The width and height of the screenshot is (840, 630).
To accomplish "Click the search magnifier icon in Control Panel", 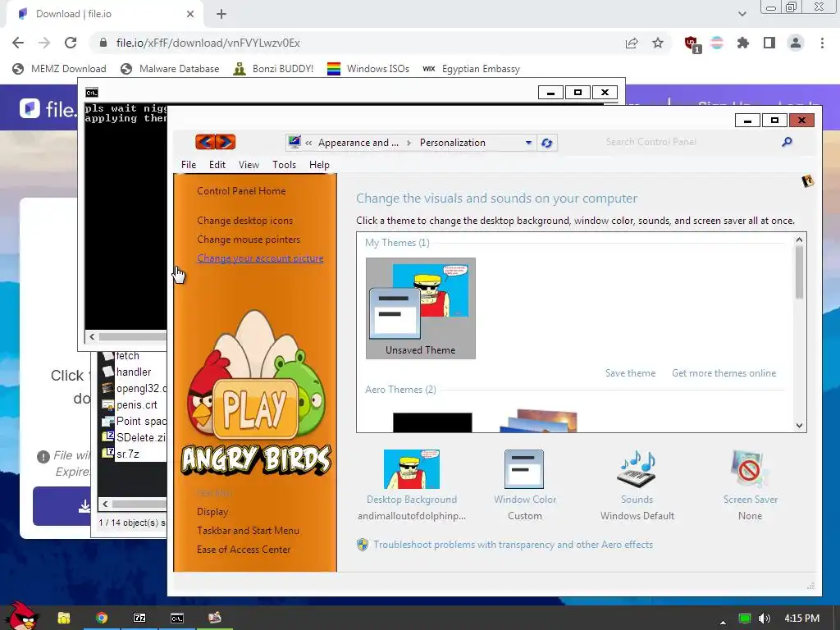I will (787, 142).
